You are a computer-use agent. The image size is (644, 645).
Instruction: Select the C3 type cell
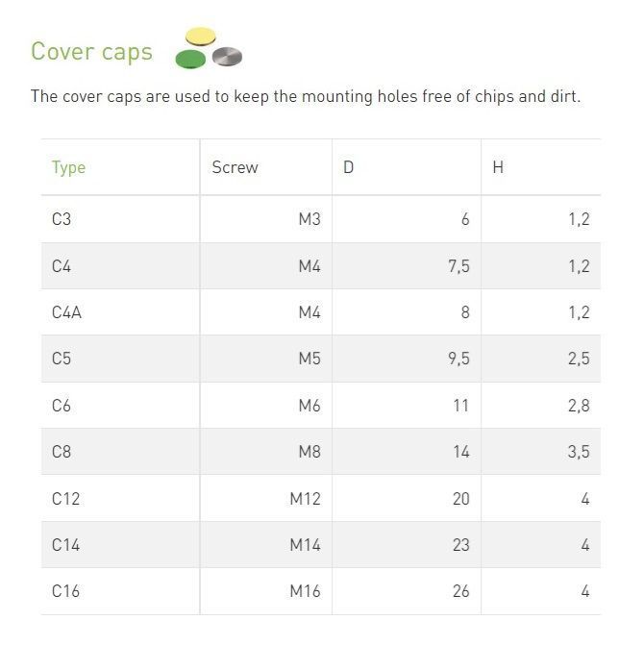tap(62, 219)
